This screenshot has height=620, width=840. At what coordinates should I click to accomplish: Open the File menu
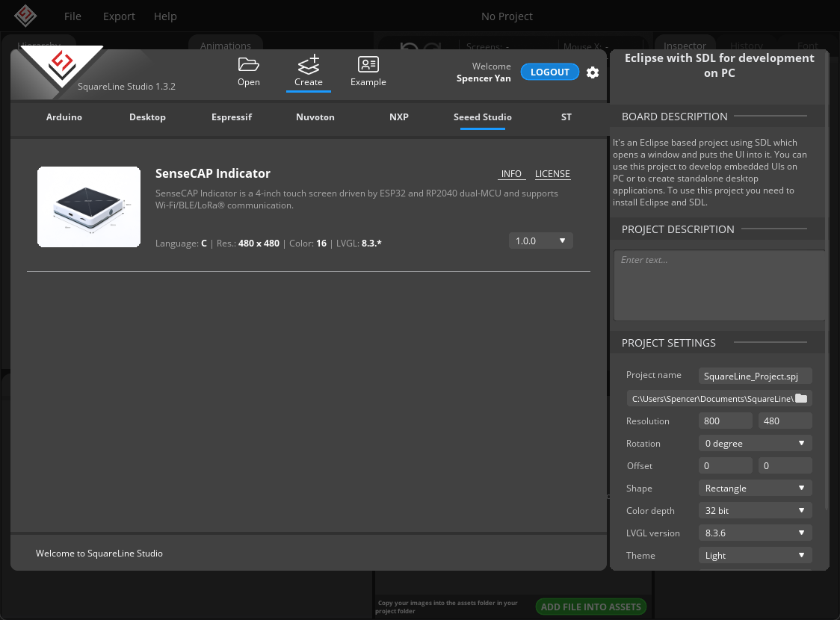[x=72, y=16]
